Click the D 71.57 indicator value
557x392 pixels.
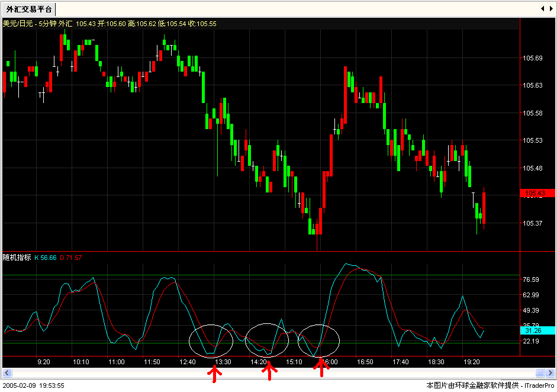point(70,258)
